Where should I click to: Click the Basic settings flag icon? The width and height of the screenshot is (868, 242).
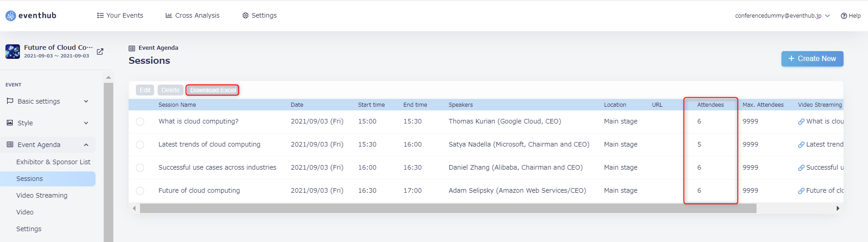(10, 101)
